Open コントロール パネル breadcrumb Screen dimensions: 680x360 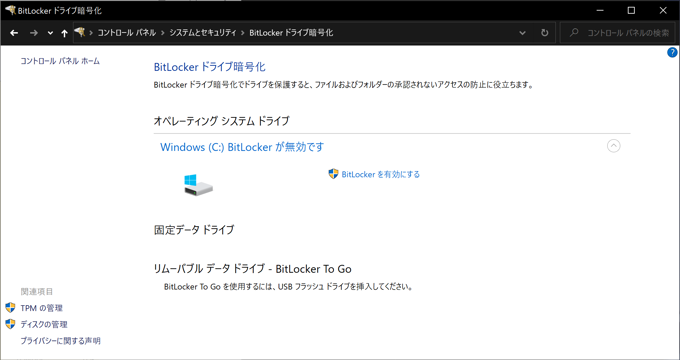127,33
